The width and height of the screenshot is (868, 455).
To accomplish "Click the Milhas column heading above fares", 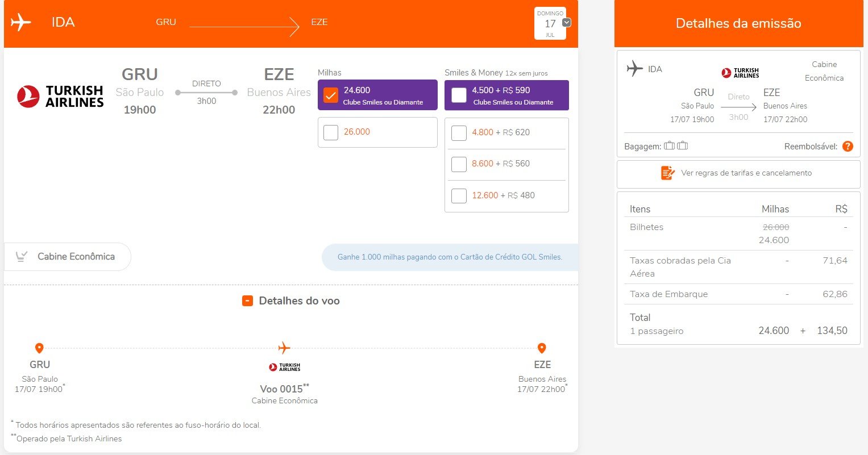I will pos(330,73).
